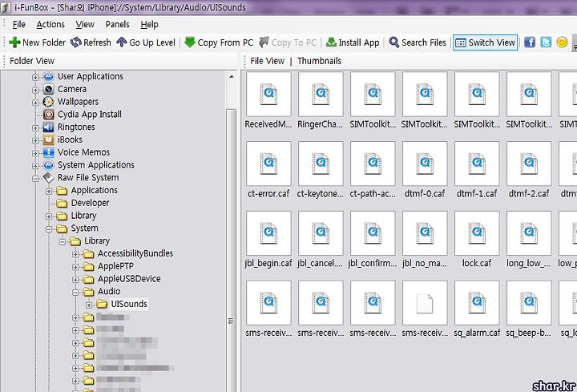Switch to the Thumbnails tab
577x392 pixels.
click(x=319, y=61)
